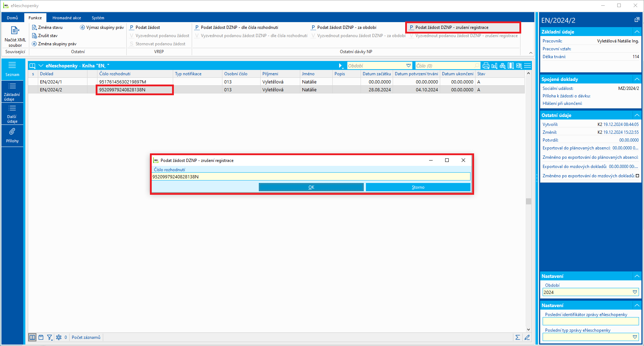Open the Seznam side panel

(12, 69)
